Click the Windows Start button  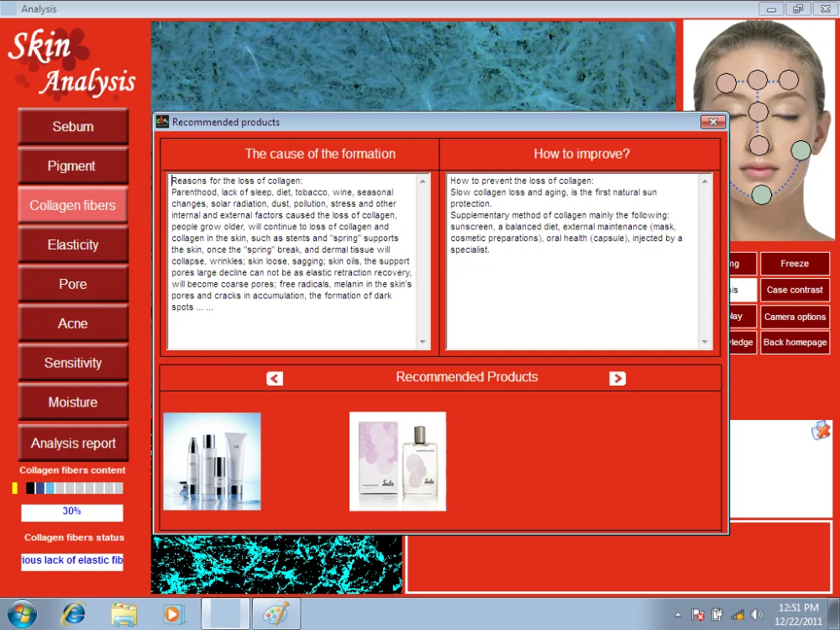pos(23,614)
